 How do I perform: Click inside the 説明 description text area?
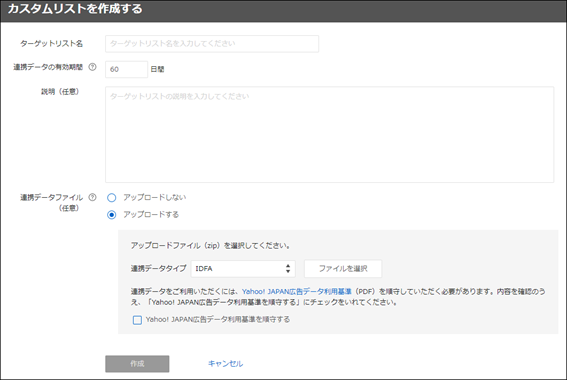329,135
